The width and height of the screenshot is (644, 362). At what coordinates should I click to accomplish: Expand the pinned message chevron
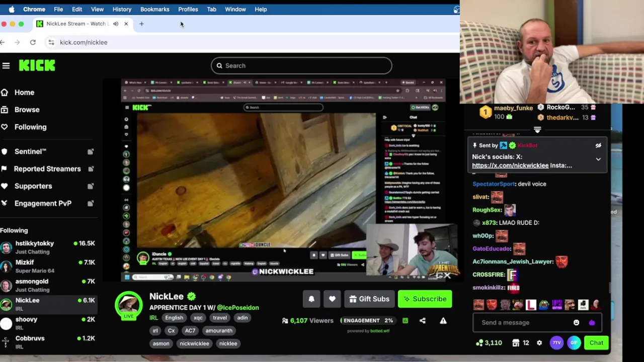tap(598, 159)
